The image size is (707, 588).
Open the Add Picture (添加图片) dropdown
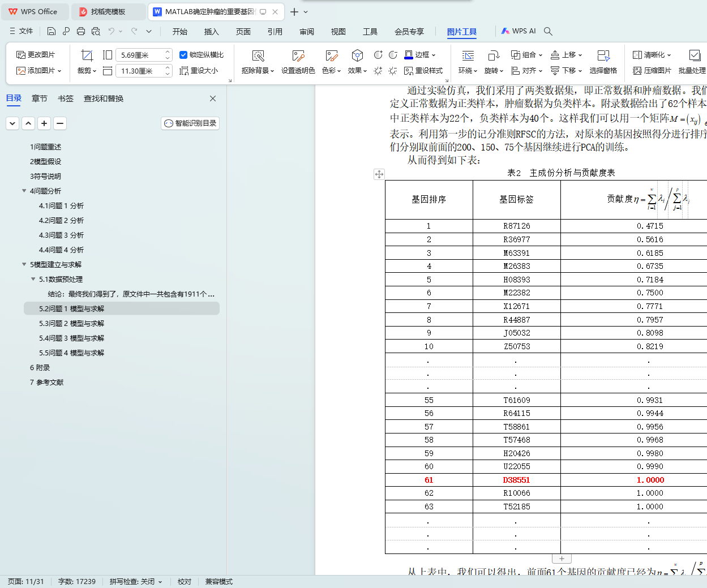39,71
